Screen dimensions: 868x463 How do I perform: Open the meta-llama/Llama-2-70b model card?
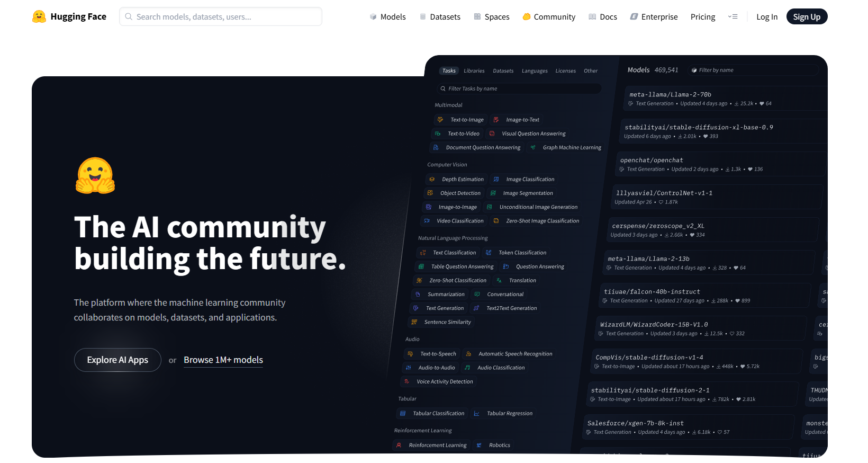pos(726,99)
